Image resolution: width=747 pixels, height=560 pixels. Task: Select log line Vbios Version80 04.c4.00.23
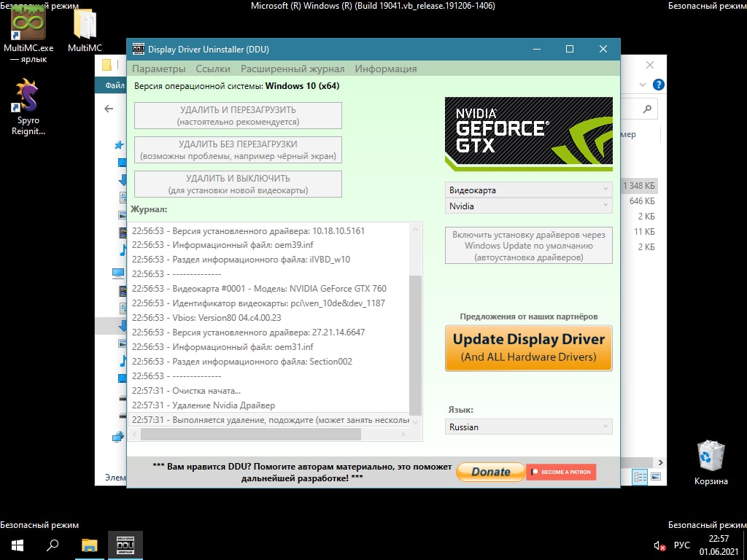coord(268,318)
